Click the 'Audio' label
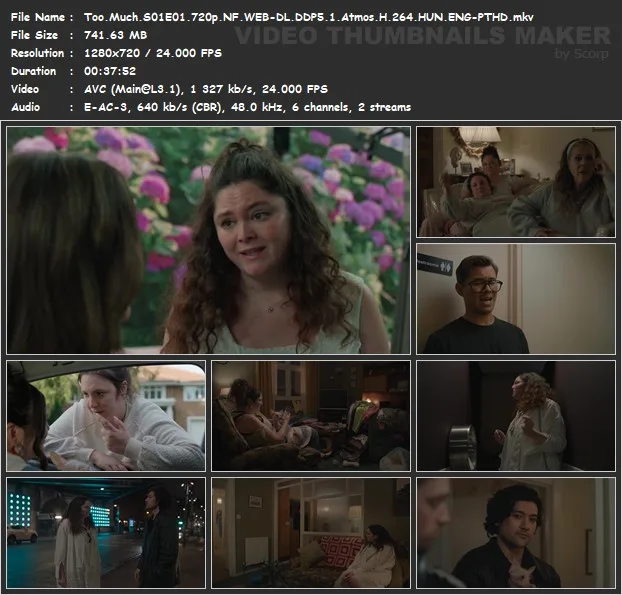The width and height of the screenshot is (622, 595). point(25,107)
